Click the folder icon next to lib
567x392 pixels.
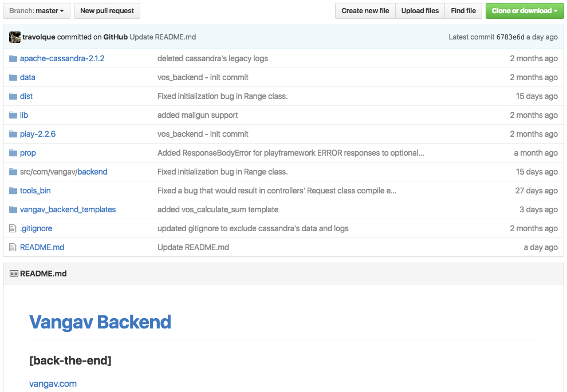(x=11, y=115)
